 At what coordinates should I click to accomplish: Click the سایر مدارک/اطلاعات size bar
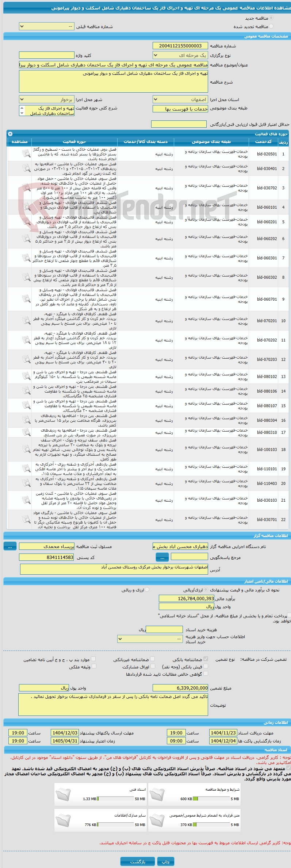[x=116, y=825]
